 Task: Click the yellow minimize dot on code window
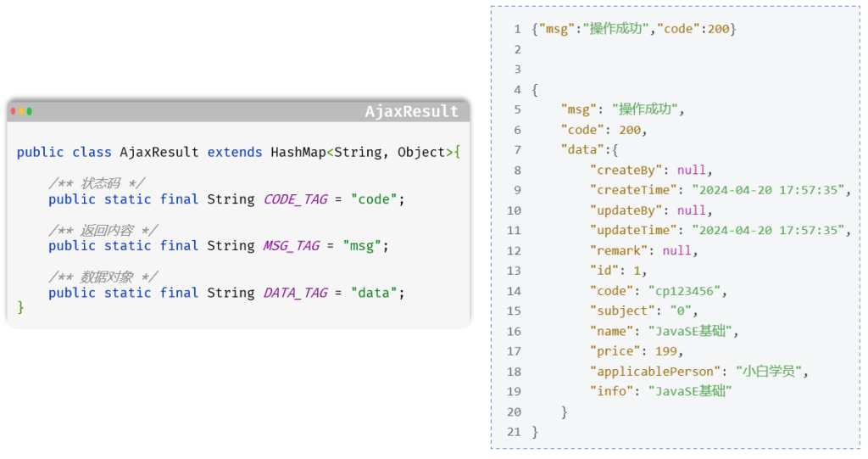pos(21,111)
